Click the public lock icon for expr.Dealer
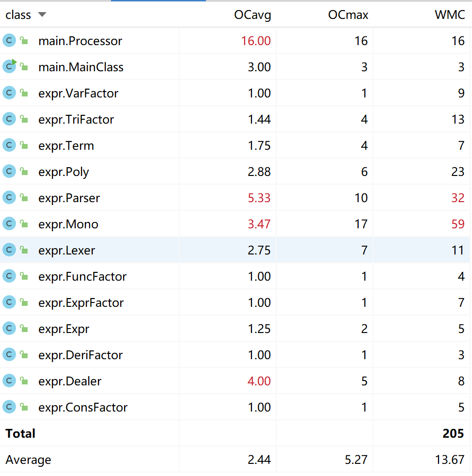The height and width of the screenshot is (476, 472). (x=24, y=381)
